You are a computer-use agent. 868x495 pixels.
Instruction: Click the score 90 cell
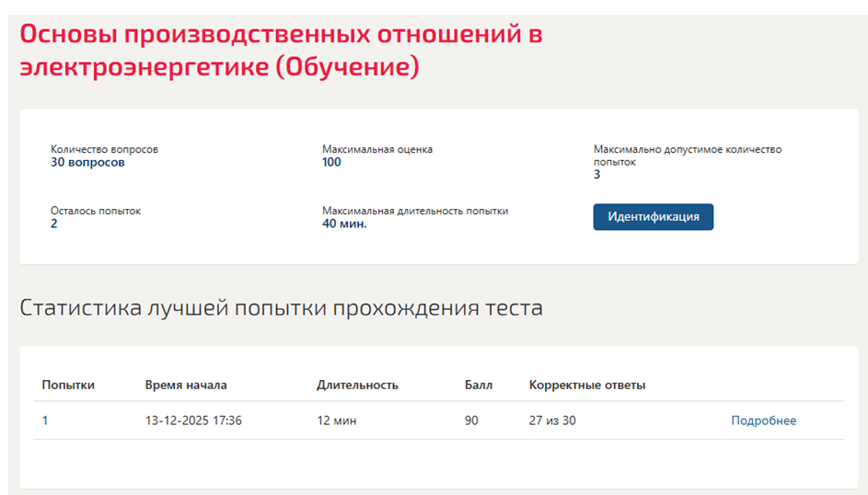point(471,420)
